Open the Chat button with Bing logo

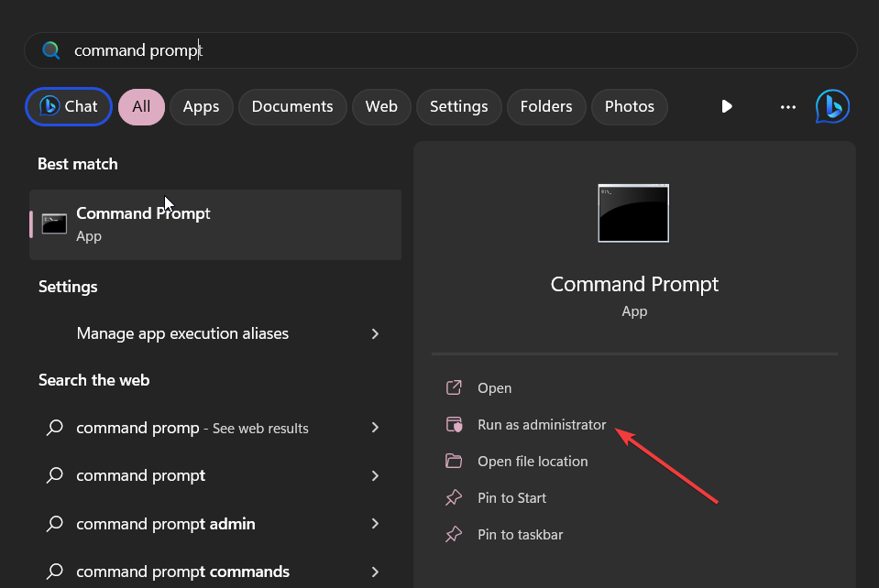(69, 106)
